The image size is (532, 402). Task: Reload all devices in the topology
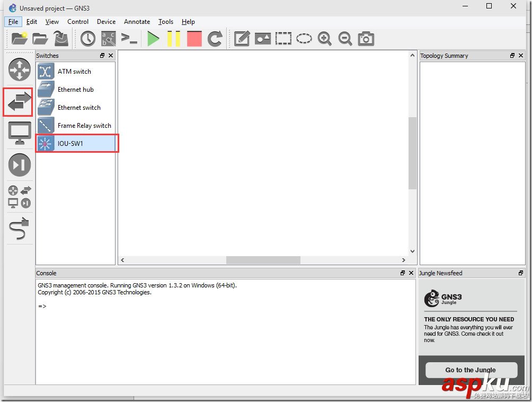pyautogui.click(x=214, y=38)
